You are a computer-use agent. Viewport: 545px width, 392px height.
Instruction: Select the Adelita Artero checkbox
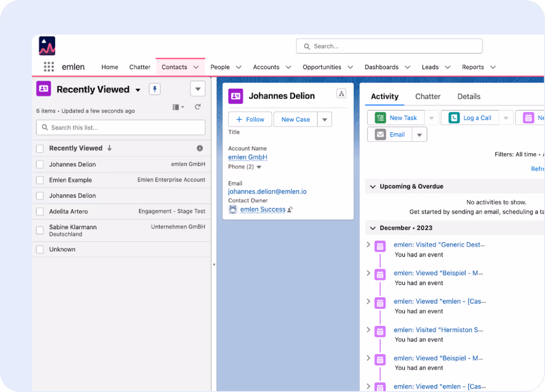point(40,211)
